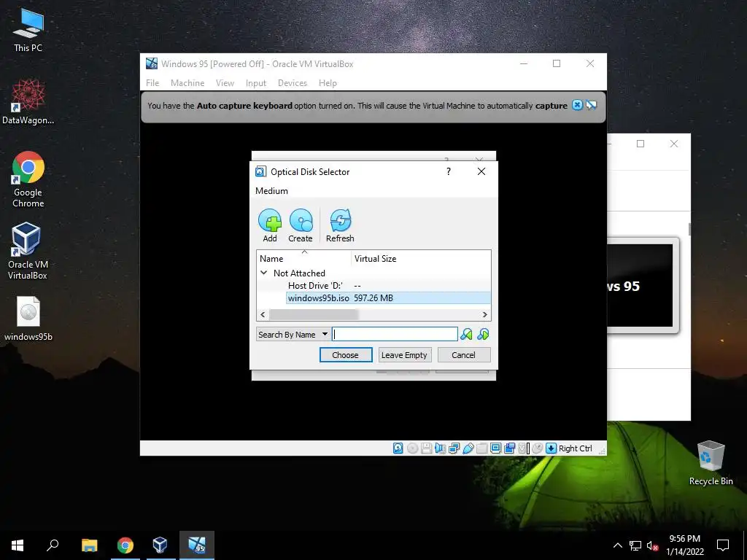Image resolution: width=747 pixels, height=560 pixels.
Task: Click the shared folders icon in status bar
Action: (481, 448)
